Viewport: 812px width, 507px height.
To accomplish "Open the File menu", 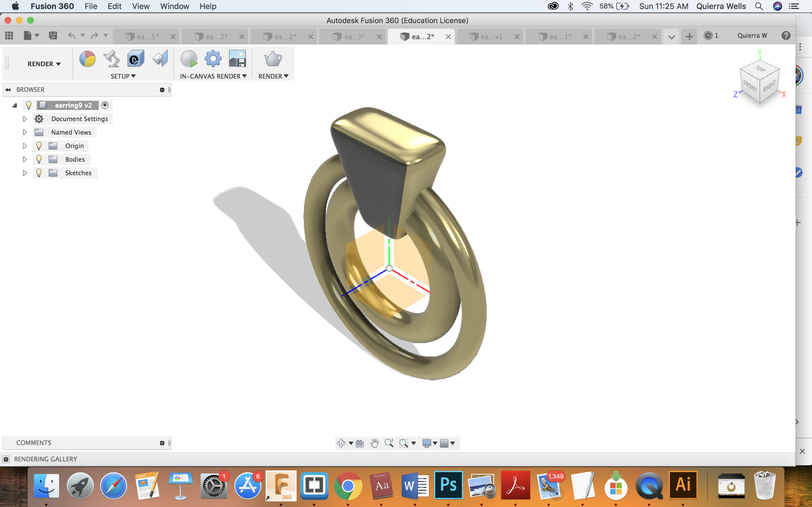I will pos(91,6).
